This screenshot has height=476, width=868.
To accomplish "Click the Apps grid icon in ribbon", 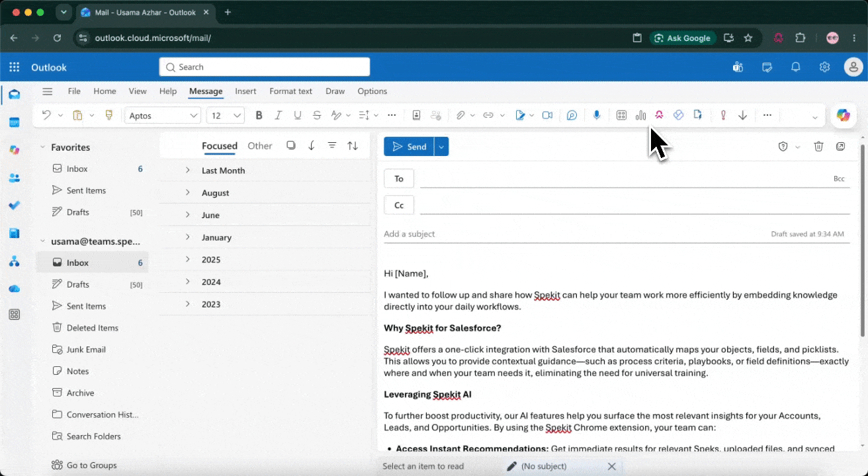I will (621, 115).
